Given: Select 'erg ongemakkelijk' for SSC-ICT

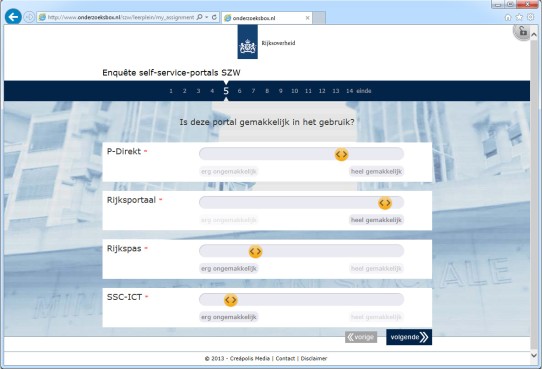Looking at the screenshot, I should click(228, 317).
